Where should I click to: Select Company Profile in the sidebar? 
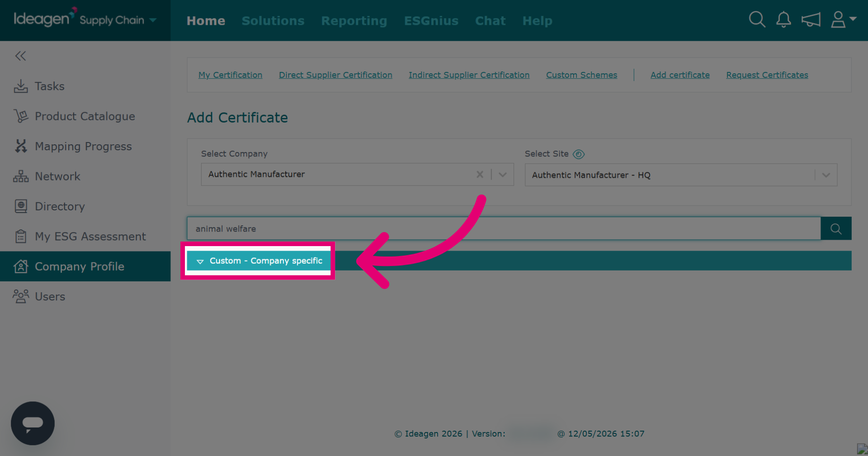pyautogui.click(x=85, y=266)
